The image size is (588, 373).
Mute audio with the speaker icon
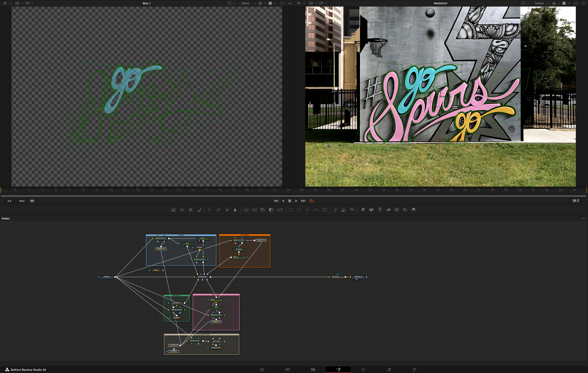(32, 201)
